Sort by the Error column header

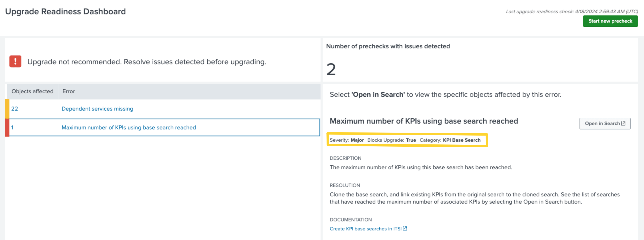68,91
